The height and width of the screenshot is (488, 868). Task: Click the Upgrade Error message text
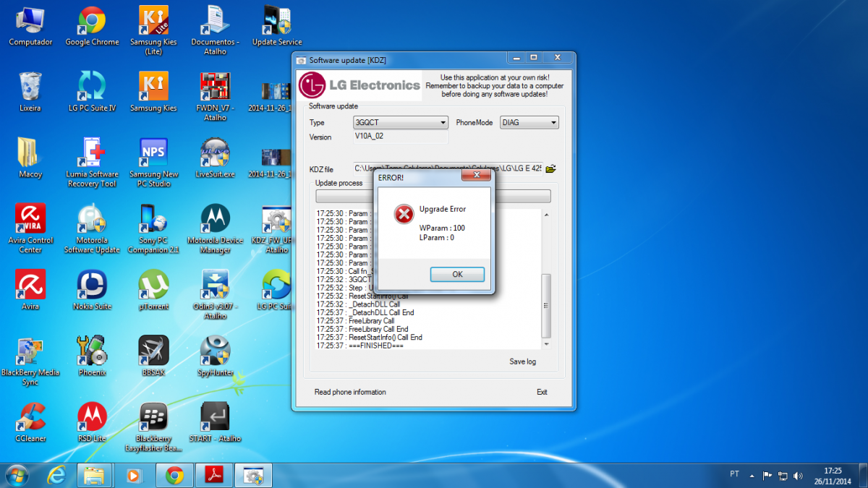click(x=443, y=209)
